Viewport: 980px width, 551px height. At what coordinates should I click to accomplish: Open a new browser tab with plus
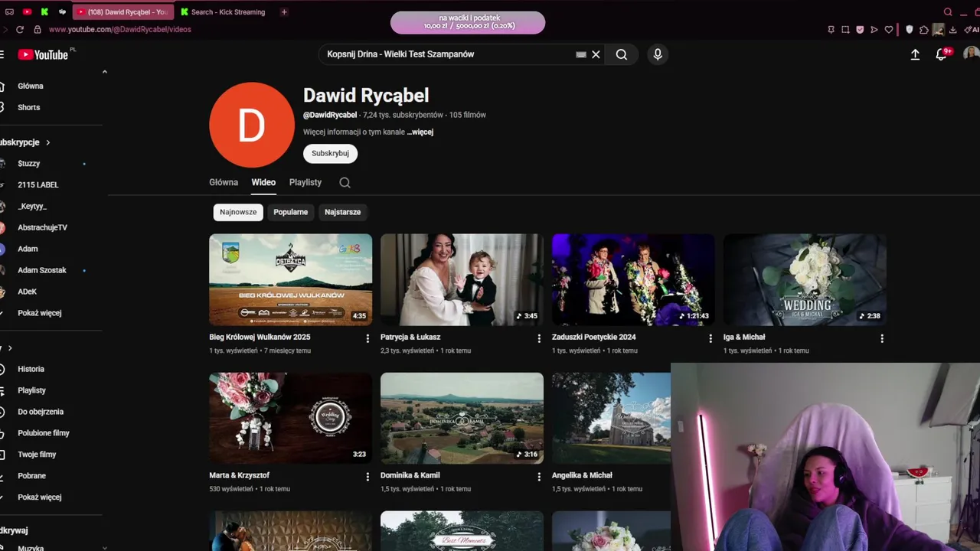pyautogui.click(x=284, y=11)
